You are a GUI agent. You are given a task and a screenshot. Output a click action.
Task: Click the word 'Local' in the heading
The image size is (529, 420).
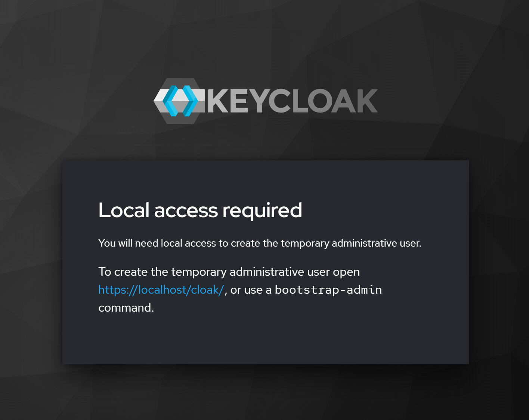124,210
